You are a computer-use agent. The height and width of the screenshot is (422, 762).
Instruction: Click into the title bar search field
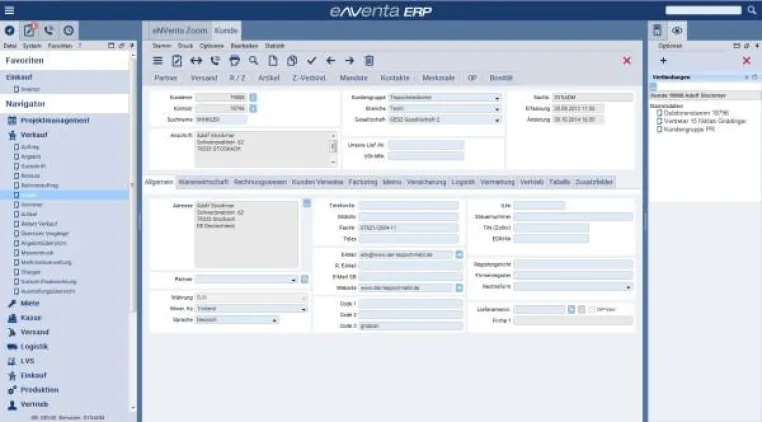[x=703, y=10]
